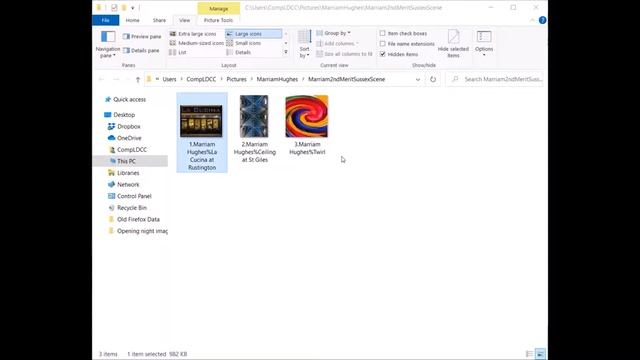Image resolution: width=640 pixels, height=360 pixels.
Task: Open the Add columns dropdown
Action: 337,44
